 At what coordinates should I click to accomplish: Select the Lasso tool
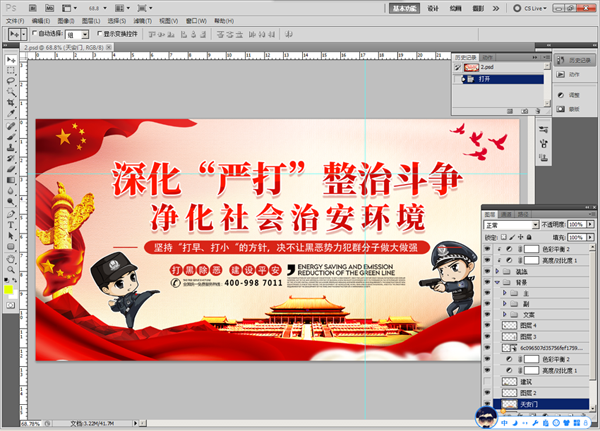point(11,81)
